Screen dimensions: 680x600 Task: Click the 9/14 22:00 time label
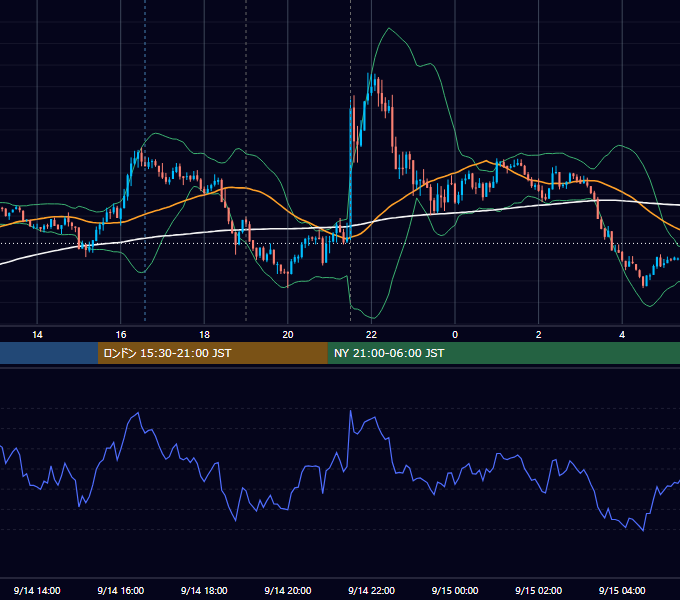(x=371, y=590)
